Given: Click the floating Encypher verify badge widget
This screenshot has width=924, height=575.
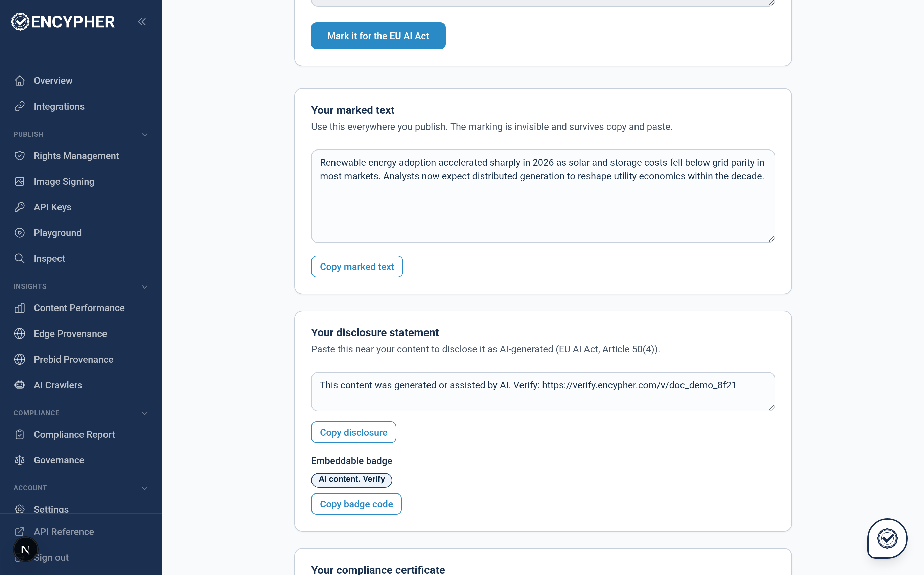Looking at the screenshot, I should tap(887, 538).
